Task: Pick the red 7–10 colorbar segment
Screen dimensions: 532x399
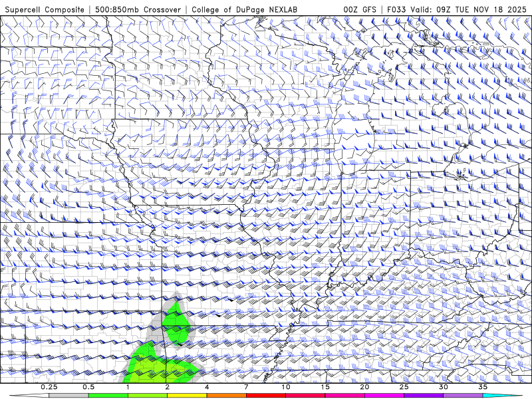Action: point(265,396)
